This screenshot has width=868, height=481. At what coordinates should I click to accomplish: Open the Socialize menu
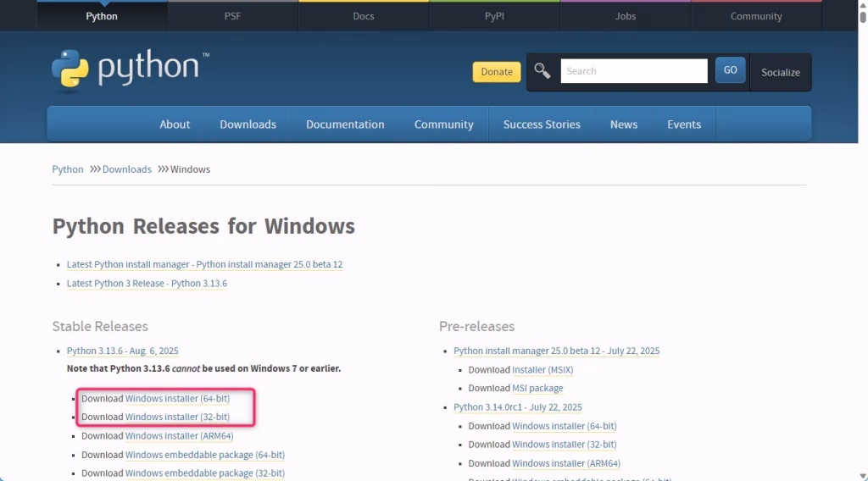point(781,73)
